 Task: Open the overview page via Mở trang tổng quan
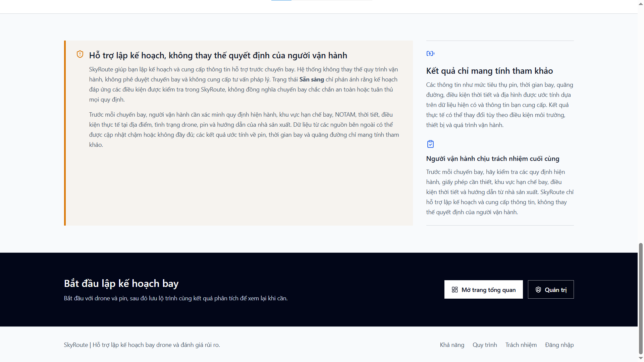(483, 290)
